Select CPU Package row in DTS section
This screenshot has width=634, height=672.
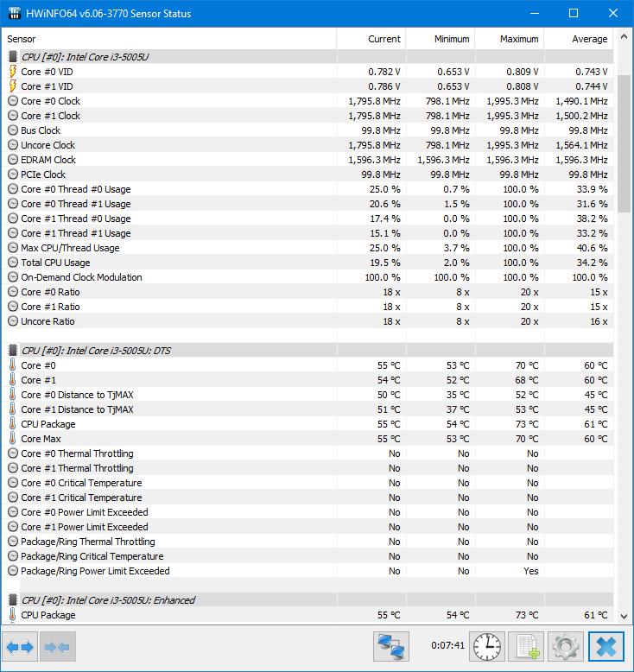tap(307, 424)
